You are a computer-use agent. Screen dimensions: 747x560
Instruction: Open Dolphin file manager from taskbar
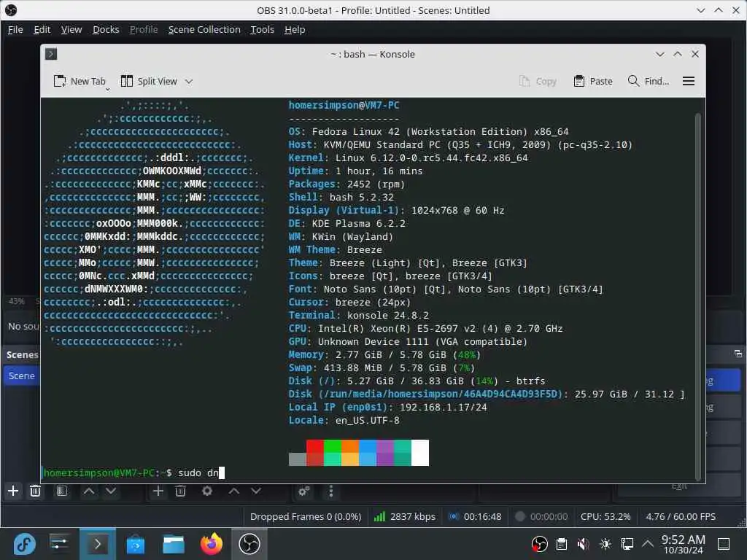point(174,544)
